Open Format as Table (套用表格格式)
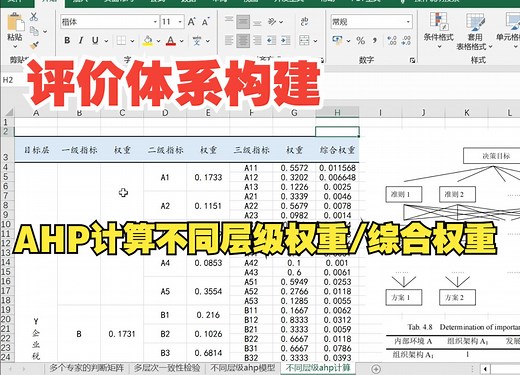Screen dimensions: 520x375 pyautogui.click(x=475, y=32)
